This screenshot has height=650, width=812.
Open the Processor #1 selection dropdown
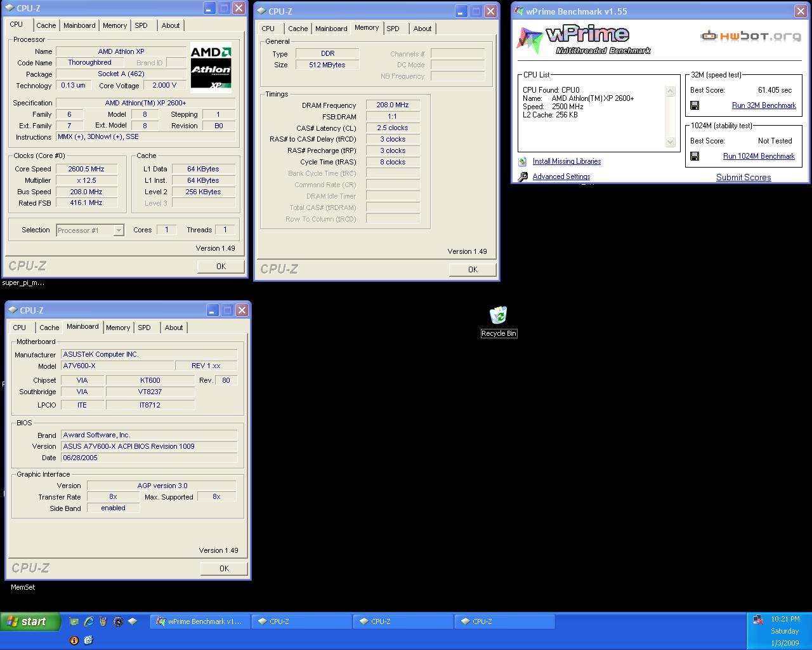coord(119,230)
